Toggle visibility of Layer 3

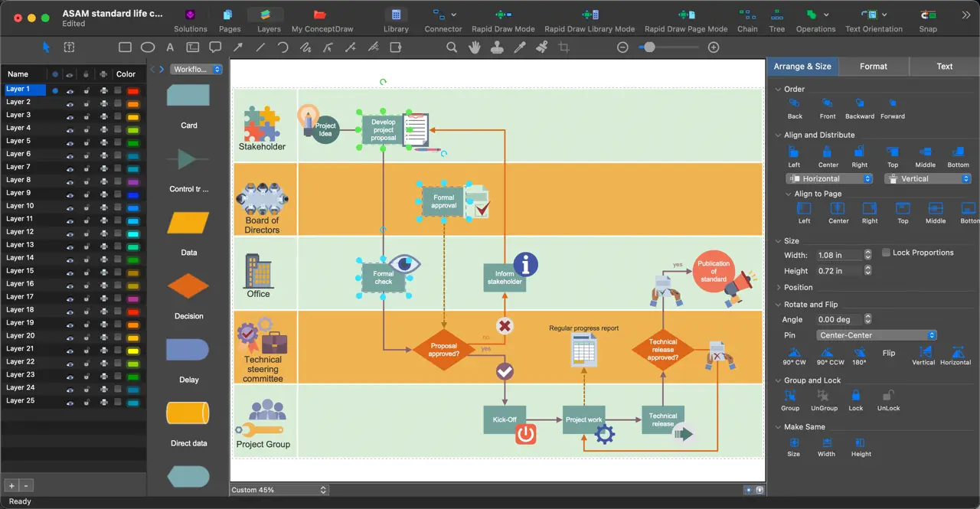coord(70,116)
